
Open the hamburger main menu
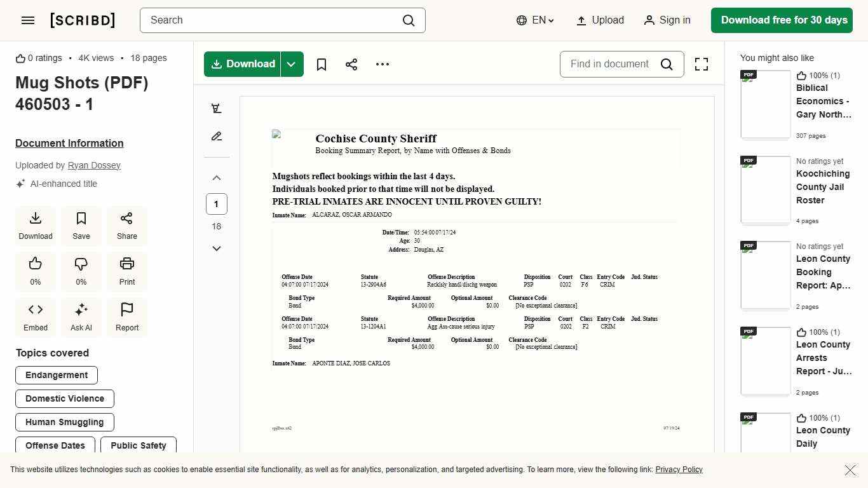point(28,20)
